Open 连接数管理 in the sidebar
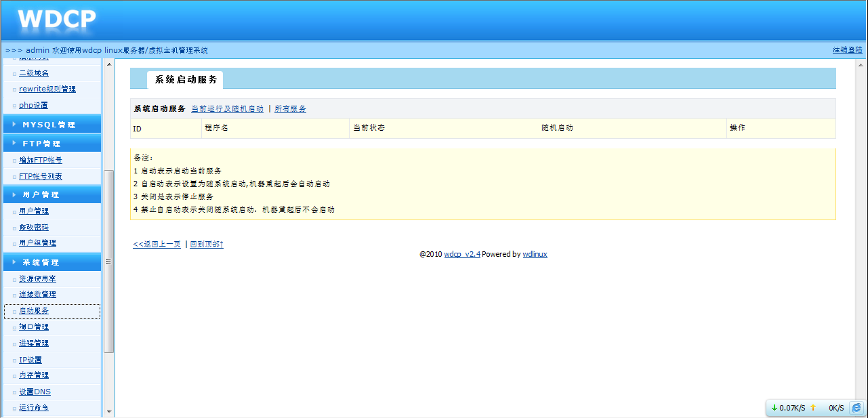 pyautogui.click(x=37, y=294)
